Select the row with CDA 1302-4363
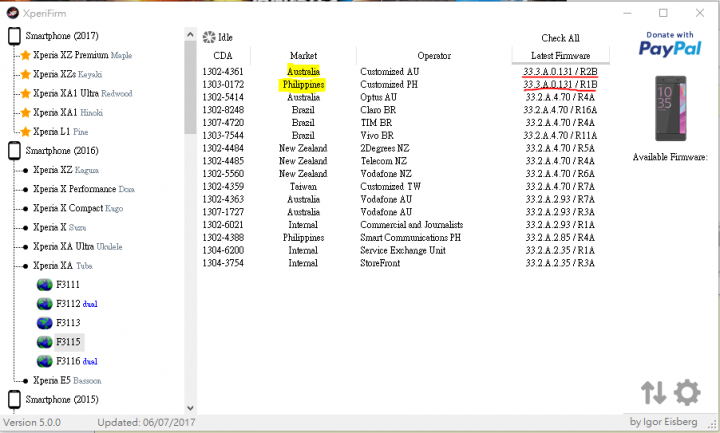Image resolution: width=720 pixels, height=433 pixels. (x=406, y=199)
